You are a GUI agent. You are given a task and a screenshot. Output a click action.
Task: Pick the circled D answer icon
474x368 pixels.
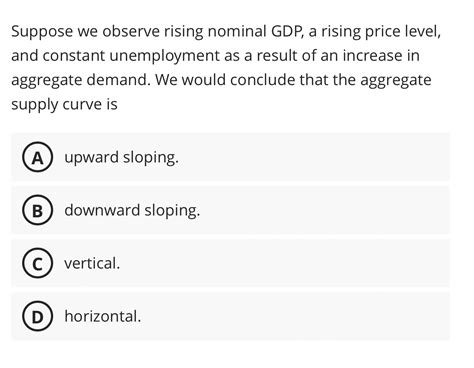tap(37, 316)
